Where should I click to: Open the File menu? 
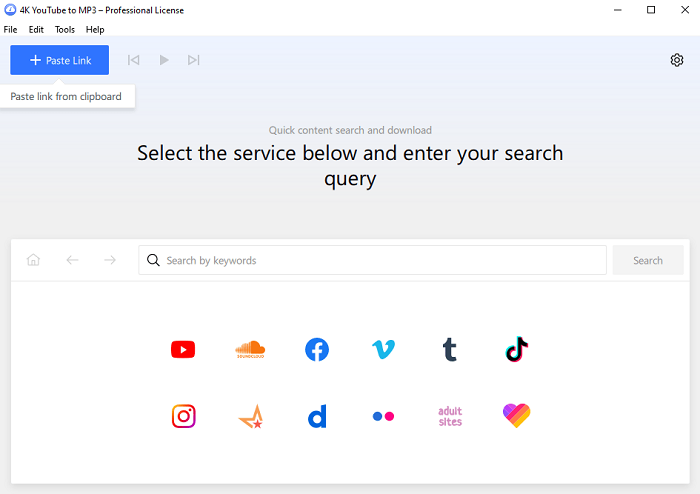pos(11,30)
